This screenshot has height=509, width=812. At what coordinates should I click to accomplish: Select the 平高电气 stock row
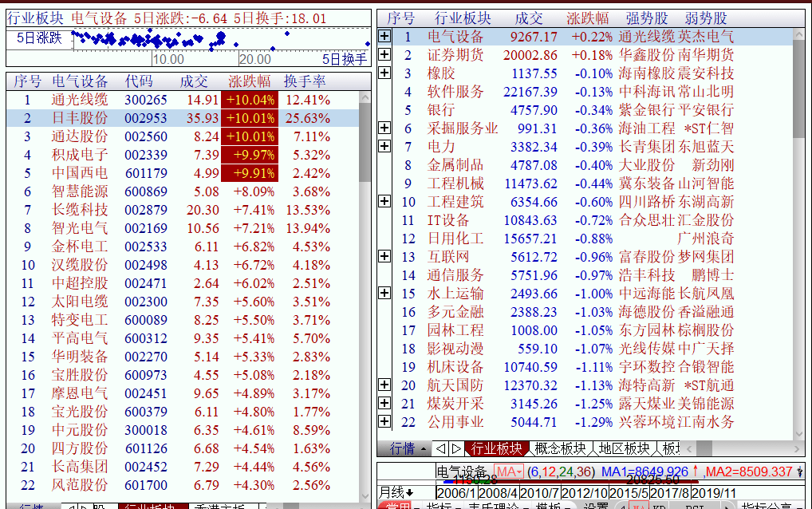click(183, 338)
